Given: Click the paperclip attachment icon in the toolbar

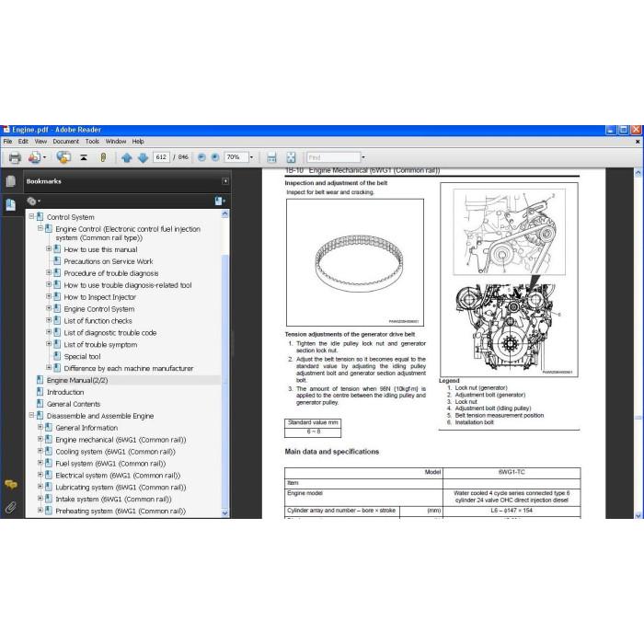Looking at the screenshot, I should point(103,157).
